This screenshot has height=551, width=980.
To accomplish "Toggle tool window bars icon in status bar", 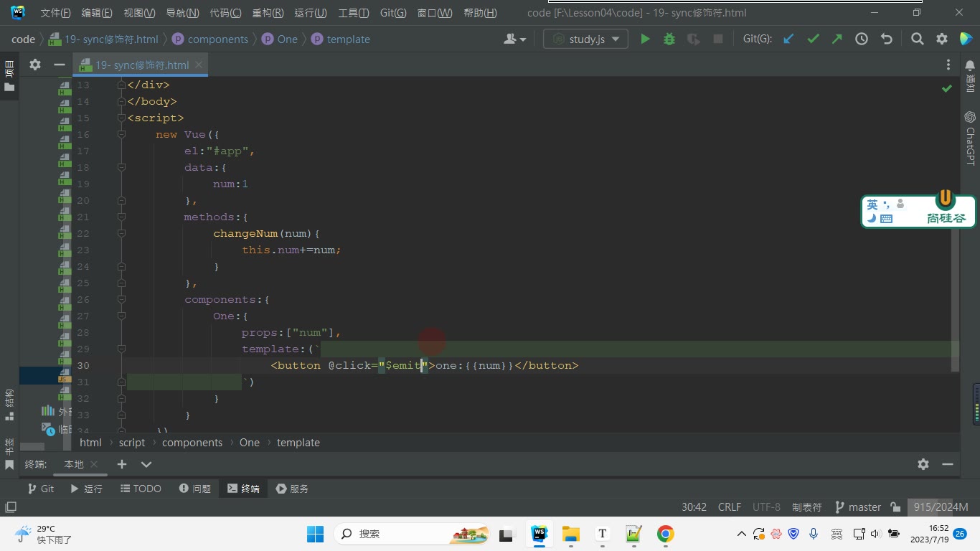I will 10,507.
